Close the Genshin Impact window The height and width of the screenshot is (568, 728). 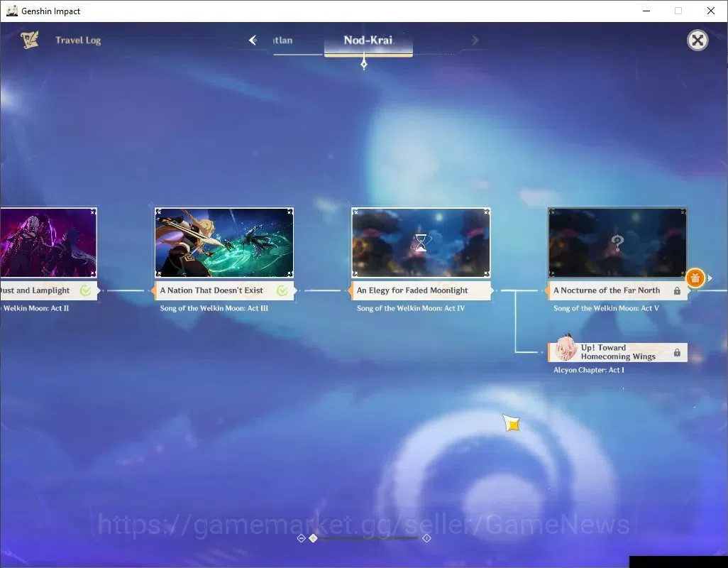(711, 11)
